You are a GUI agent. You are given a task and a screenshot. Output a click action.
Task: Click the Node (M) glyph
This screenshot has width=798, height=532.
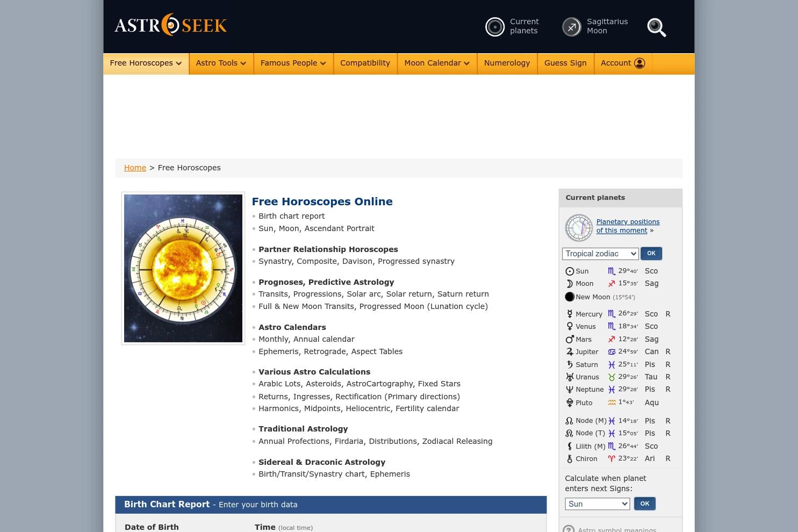click(x=570, y=421)
